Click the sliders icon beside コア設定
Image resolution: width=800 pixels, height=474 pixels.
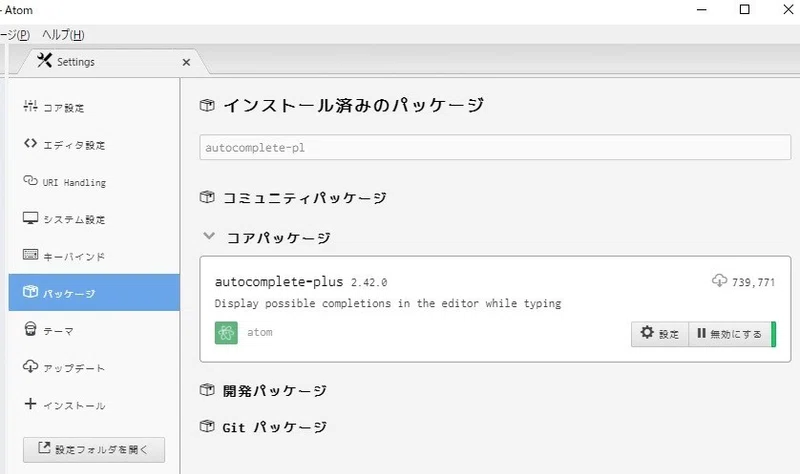coord(30,106)
